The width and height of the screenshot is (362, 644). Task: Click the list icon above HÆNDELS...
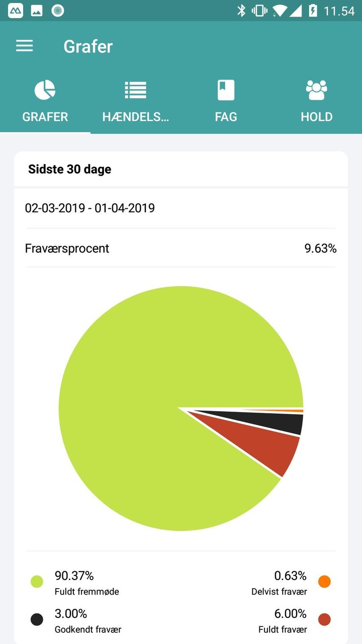tap(135, 89)
